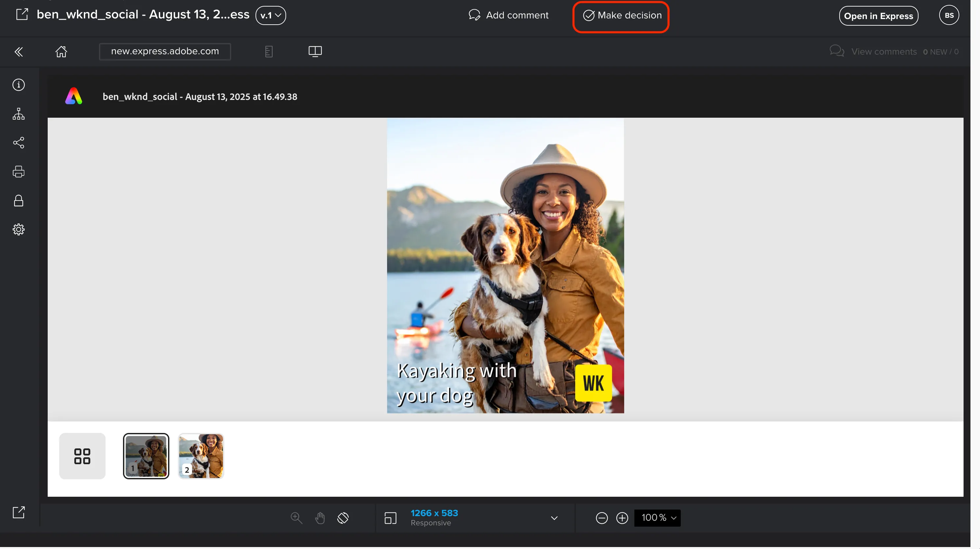Click the share icon in the sidebar
The width and height of the screenshot is (980, 549).
(x=19, y=143)
